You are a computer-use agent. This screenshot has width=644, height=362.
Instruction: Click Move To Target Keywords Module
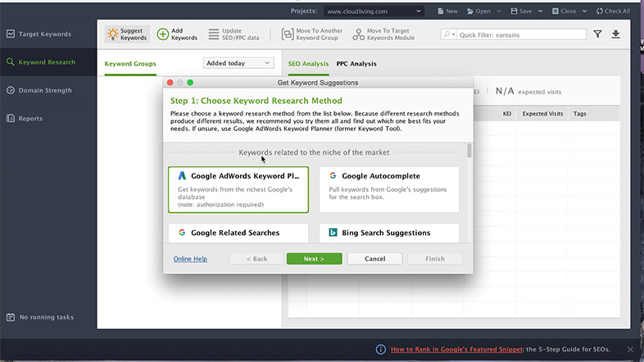(383, 34)
